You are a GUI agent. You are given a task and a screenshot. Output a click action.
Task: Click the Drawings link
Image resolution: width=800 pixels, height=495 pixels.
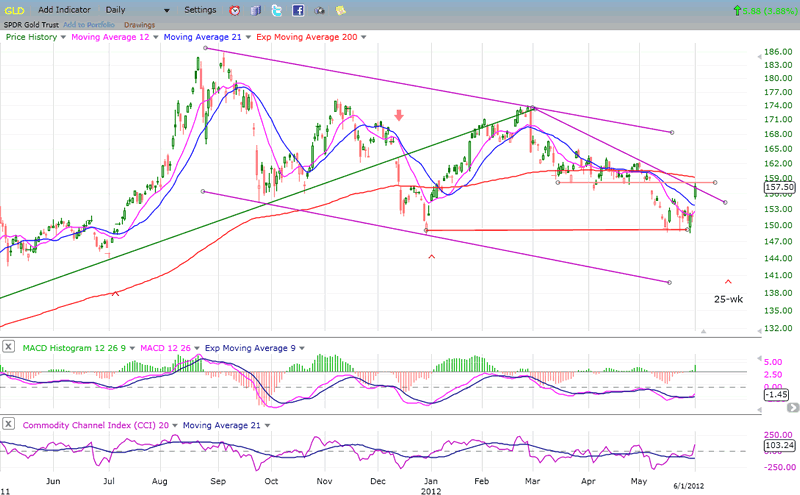139,24
